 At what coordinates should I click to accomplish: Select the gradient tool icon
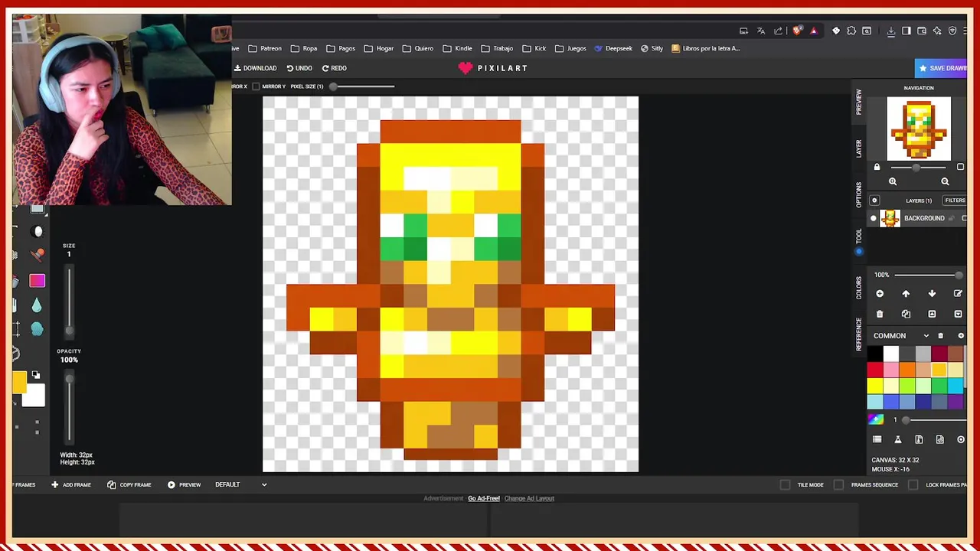[x=38, y=281]
